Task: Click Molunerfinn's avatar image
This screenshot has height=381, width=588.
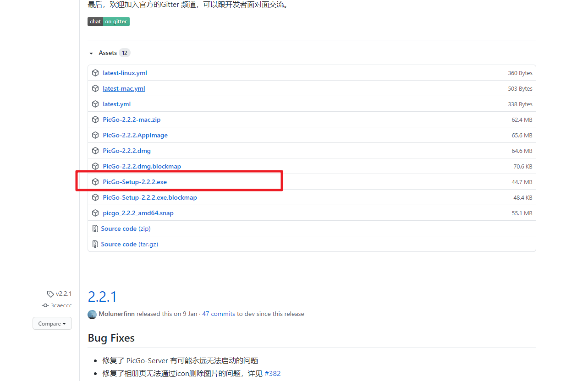Action: tap(92, 314)
